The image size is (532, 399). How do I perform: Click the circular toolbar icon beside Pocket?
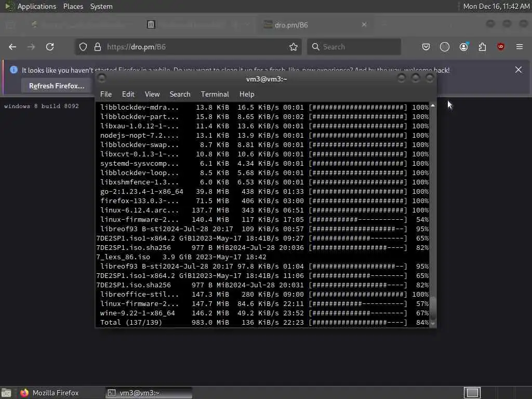coord(445,47)
